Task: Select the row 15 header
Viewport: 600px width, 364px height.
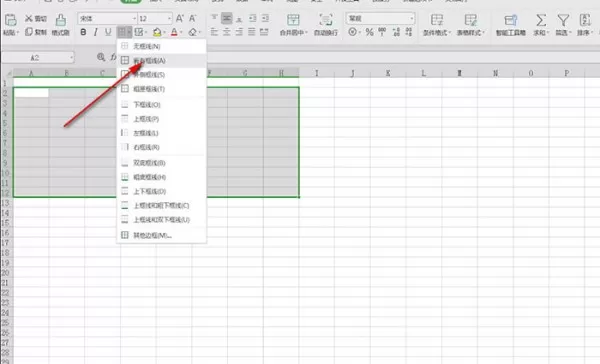Action: coord(6,223)
